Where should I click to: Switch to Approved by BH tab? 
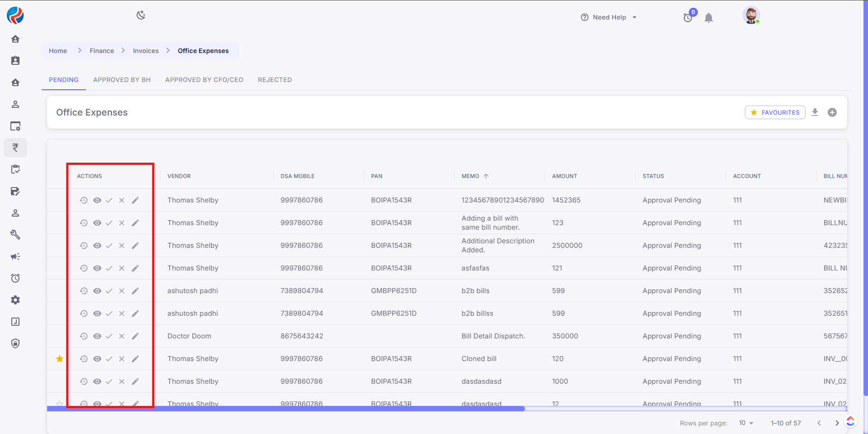tap(122, 80)
